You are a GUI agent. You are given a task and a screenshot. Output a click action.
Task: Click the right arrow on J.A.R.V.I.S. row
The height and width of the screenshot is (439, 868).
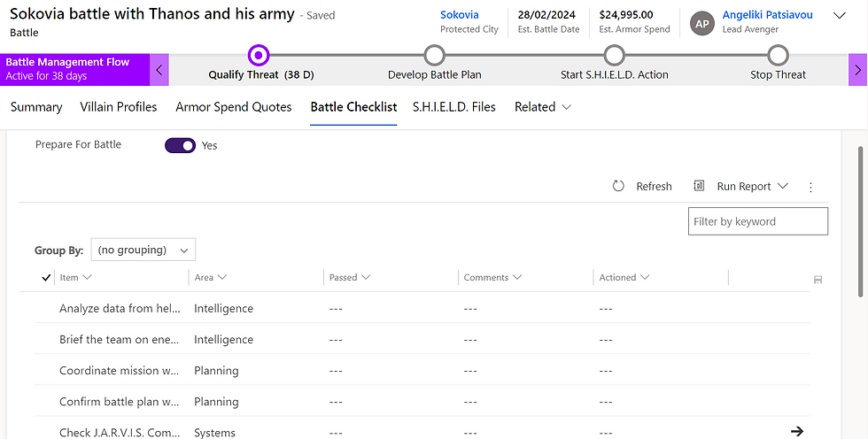(797, 431)
